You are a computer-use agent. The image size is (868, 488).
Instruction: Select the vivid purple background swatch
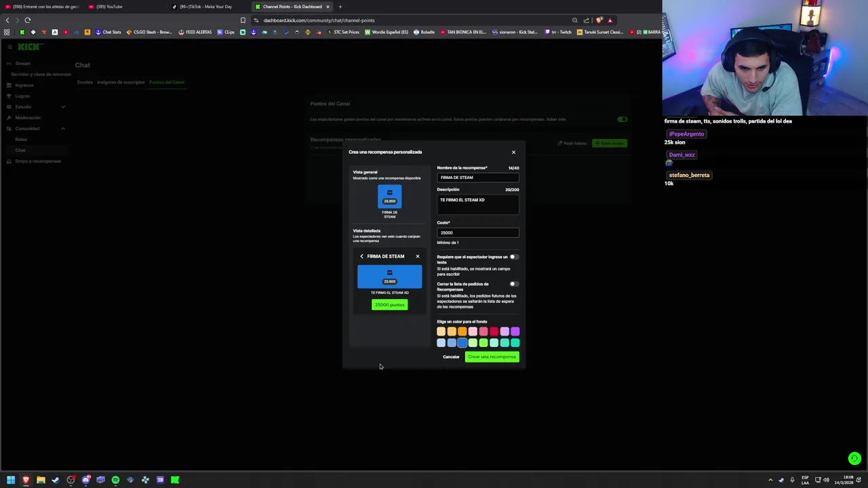coord(515,331)
